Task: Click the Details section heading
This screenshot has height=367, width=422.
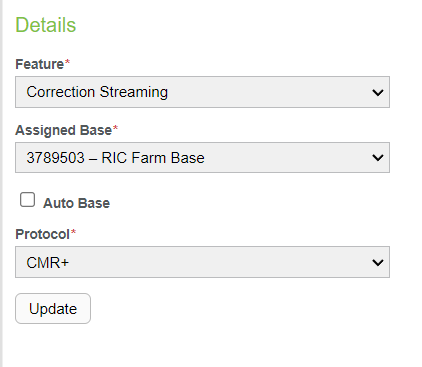Action: (x=46, y=25)
